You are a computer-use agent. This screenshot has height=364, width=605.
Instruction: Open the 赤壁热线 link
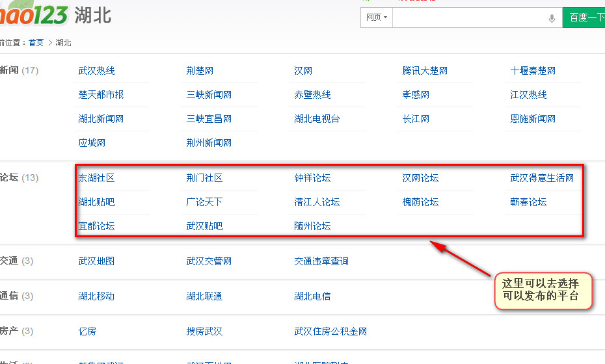coord(312,95)
